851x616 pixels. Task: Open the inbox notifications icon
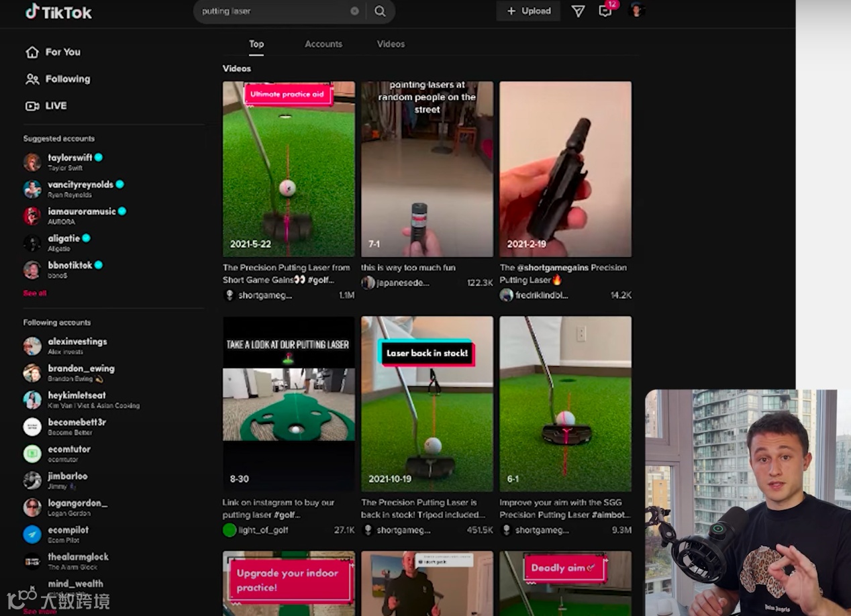pos(605,11)
